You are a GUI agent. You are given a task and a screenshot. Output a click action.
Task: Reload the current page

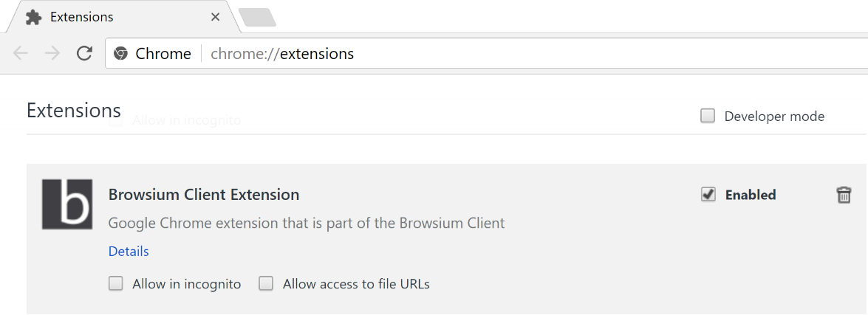[85, 53]
